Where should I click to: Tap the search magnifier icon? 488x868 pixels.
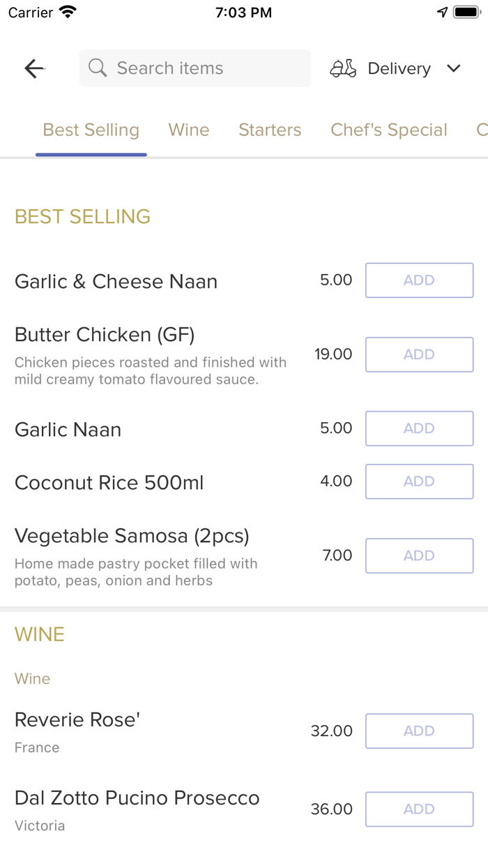[98, 68]
